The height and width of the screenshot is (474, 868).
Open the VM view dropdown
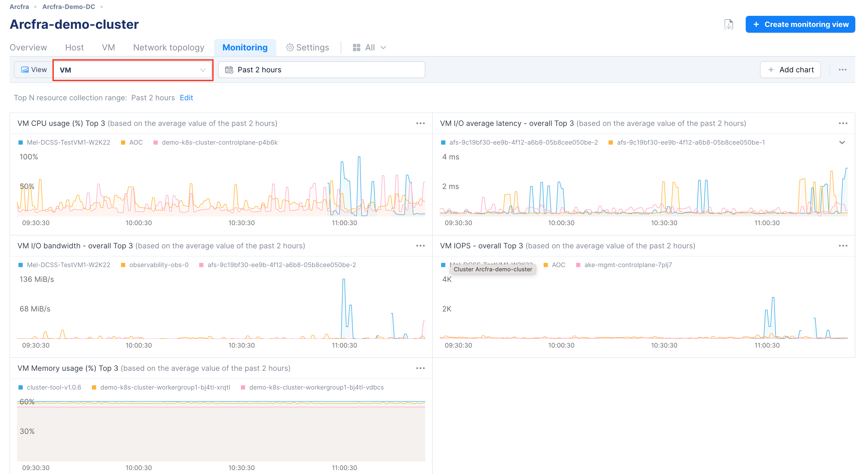coord(133,70)
